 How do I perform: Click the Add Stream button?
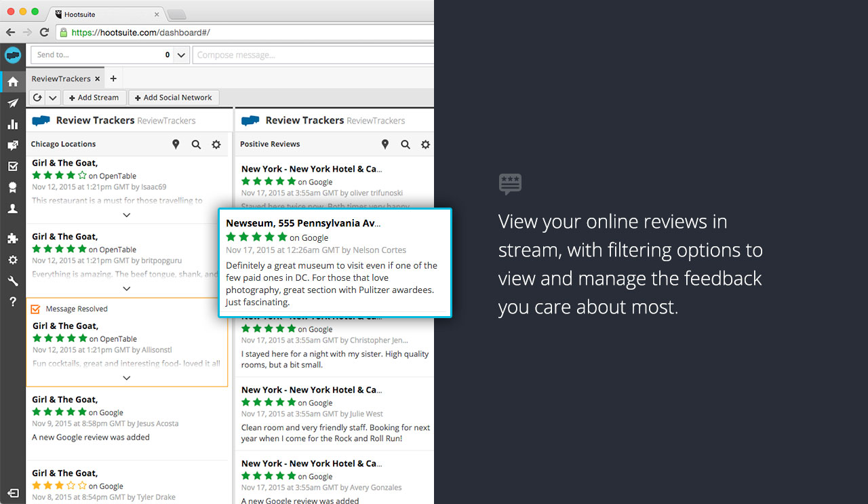tap(94, 98)
